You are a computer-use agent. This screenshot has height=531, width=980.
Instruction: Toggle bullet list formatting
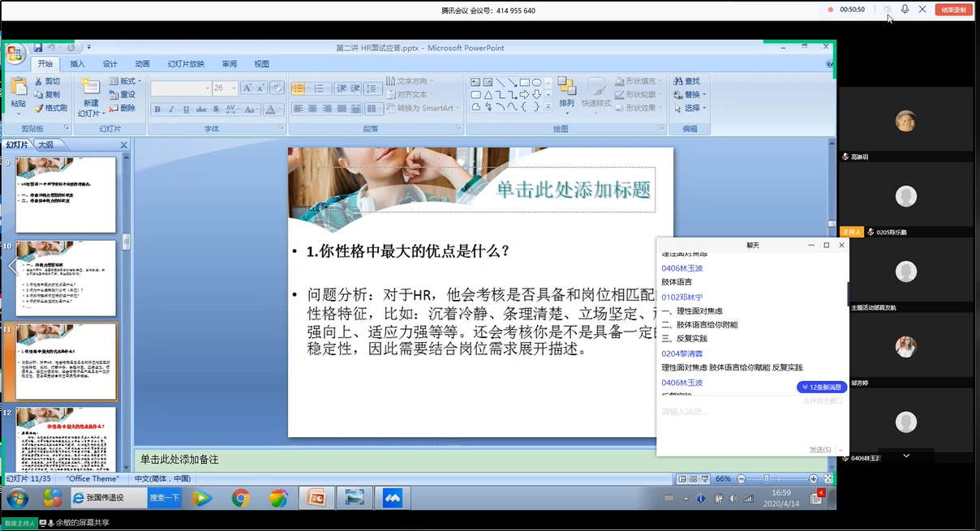(299, 88)
